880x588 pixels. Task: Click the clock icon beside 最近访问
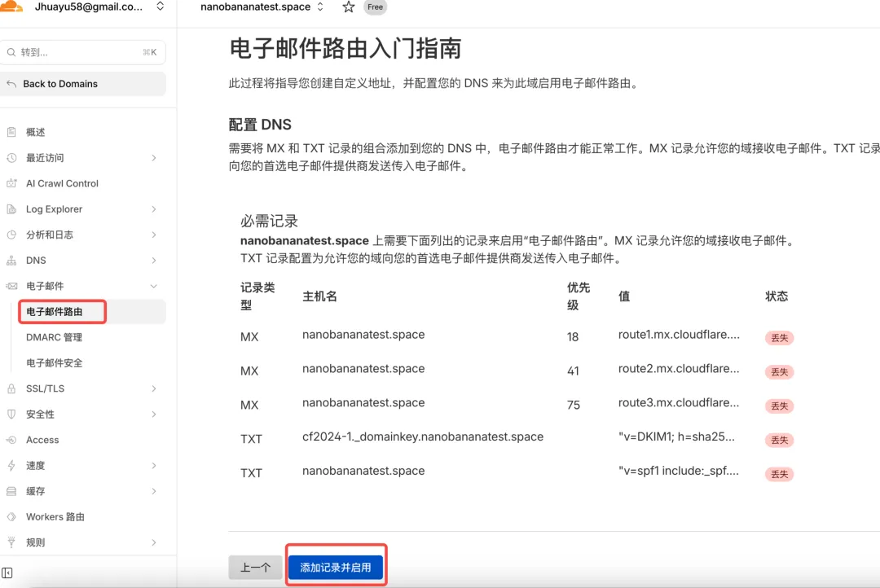pyautogui.click(x=11, y=158)
